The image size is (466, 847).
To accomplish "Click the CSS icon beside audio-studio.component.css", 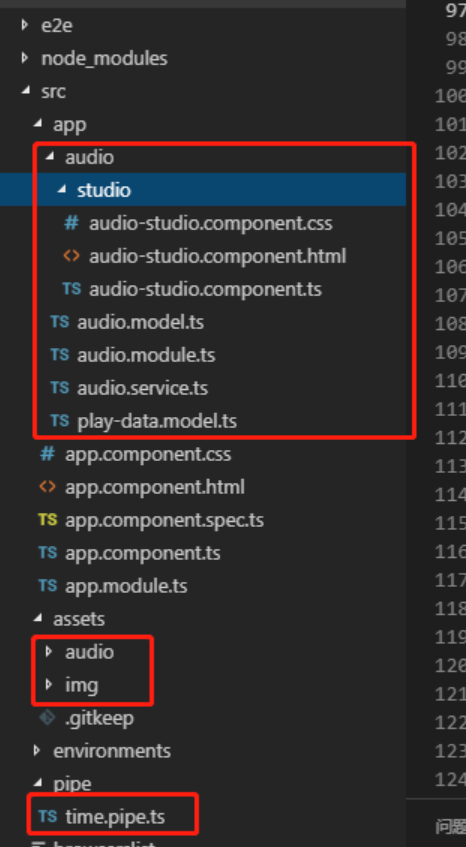I will [71, 223].
